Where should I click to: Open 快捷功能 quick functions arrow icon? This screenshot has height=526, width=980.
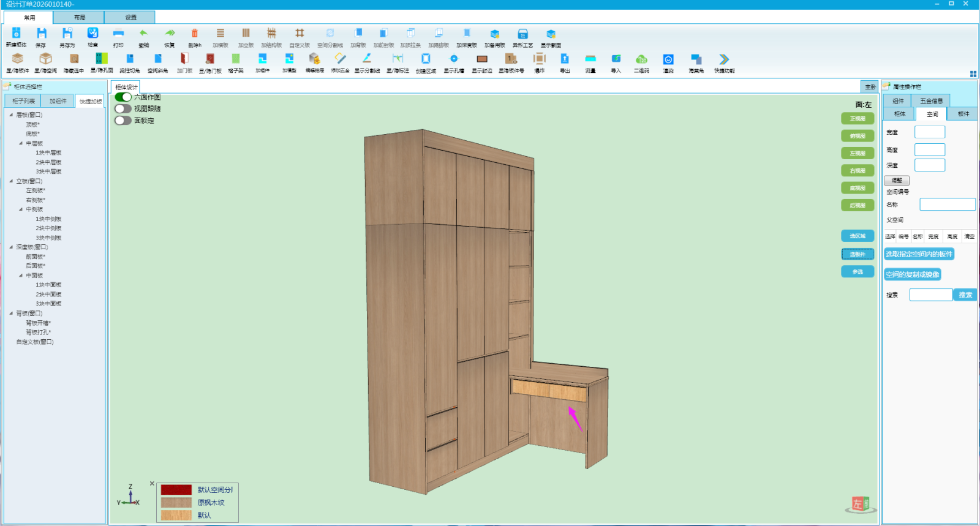[x=724, y=59]
